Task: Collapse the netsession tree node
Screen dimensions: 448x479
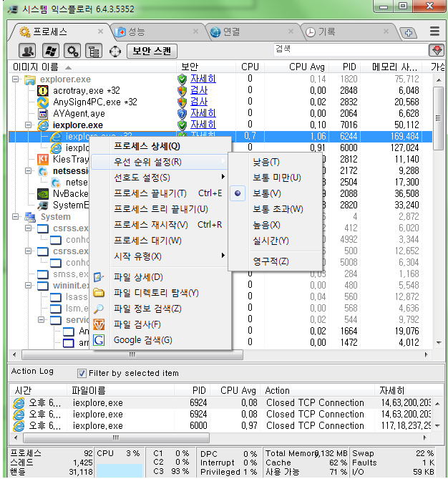Action: pyautogui.click(x=28, y=171)
